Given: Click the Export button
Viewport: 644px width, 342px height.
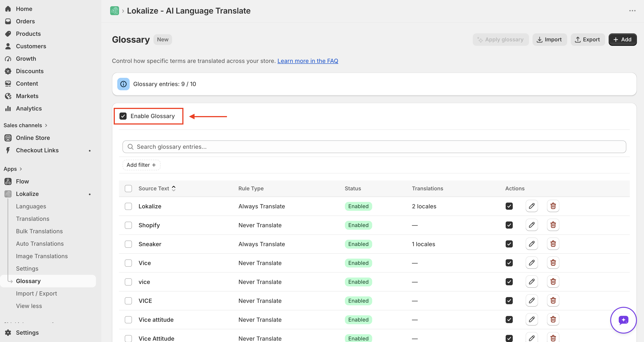Looking at the screenshot, I should [588, 40].
